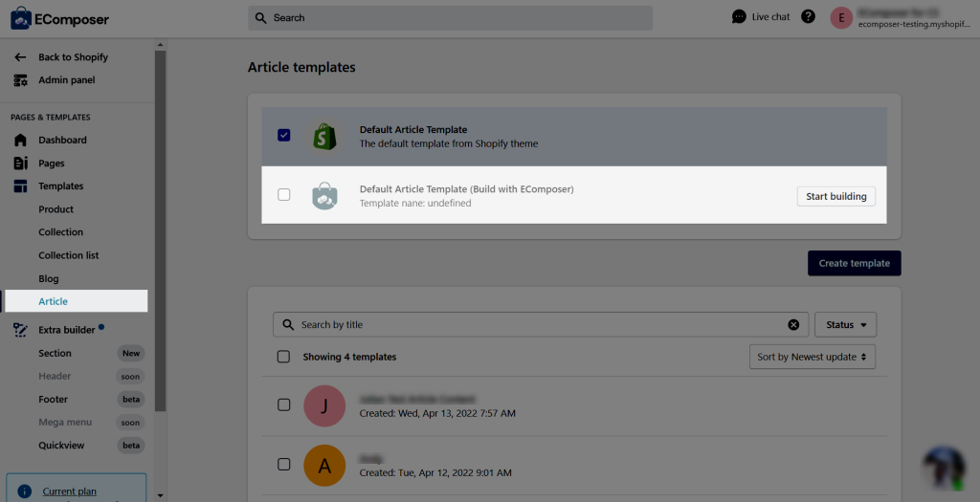Image resolution: width=980 pixels, height=502 pixels.
Task: Open Quickview builder
Action: tap(61, 446)
